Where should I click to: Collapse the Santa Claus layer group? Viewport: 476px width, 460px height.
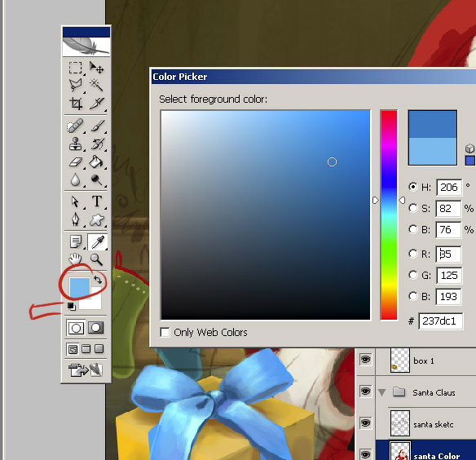click(382, 392)
